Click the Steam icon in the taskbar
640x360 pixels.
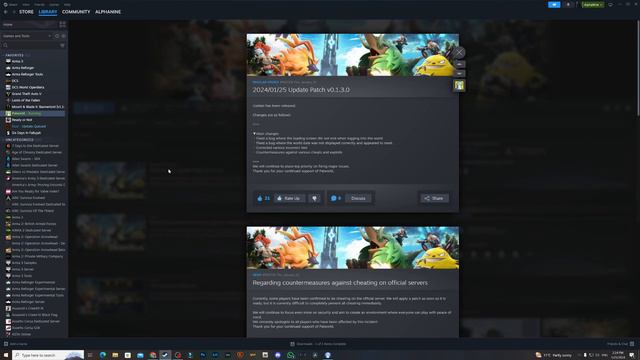(x=165, y=355)
